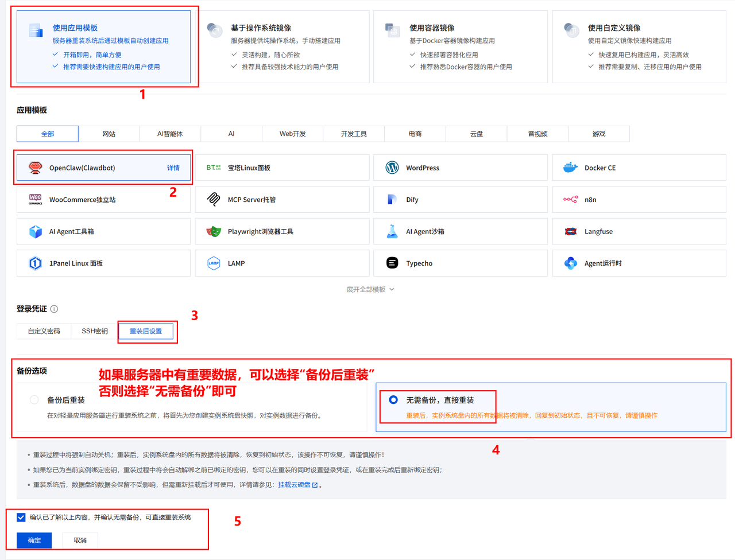Select the Docker CE template

(639, 167)
